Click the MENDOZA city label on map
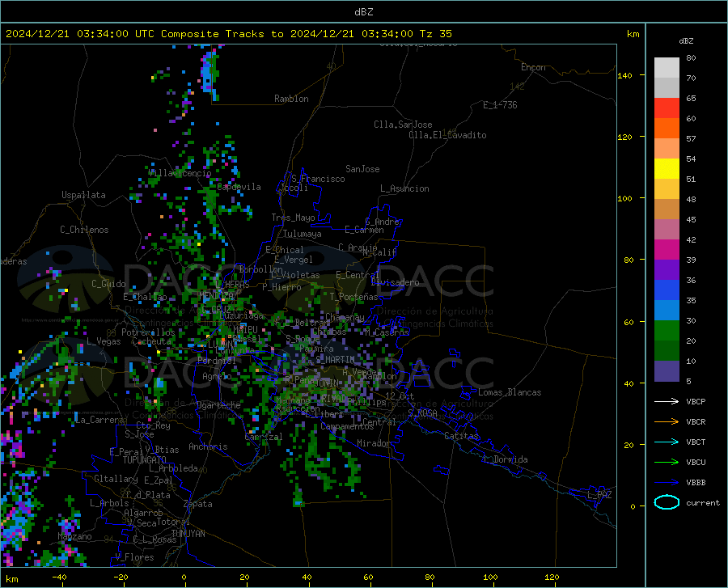 (215, 295)
